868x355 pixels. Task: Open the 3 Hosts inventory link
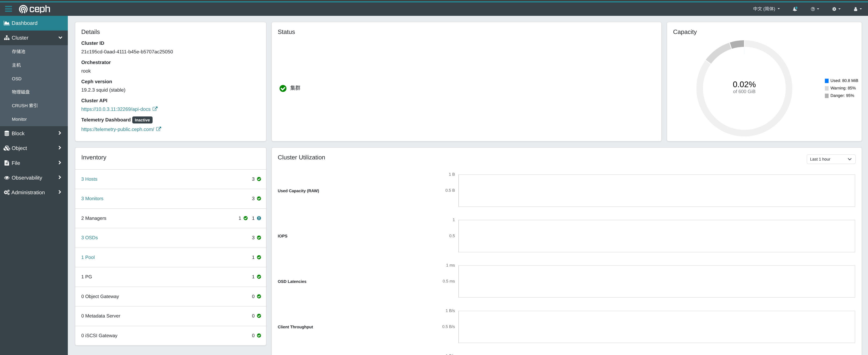[89, 179]
